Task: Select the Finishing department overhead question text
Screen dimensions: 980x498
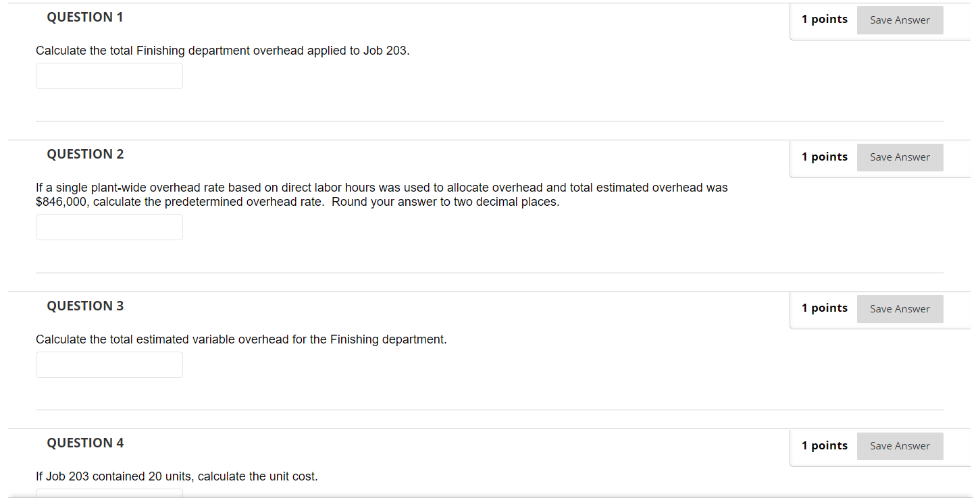Action: pos(223,50)
